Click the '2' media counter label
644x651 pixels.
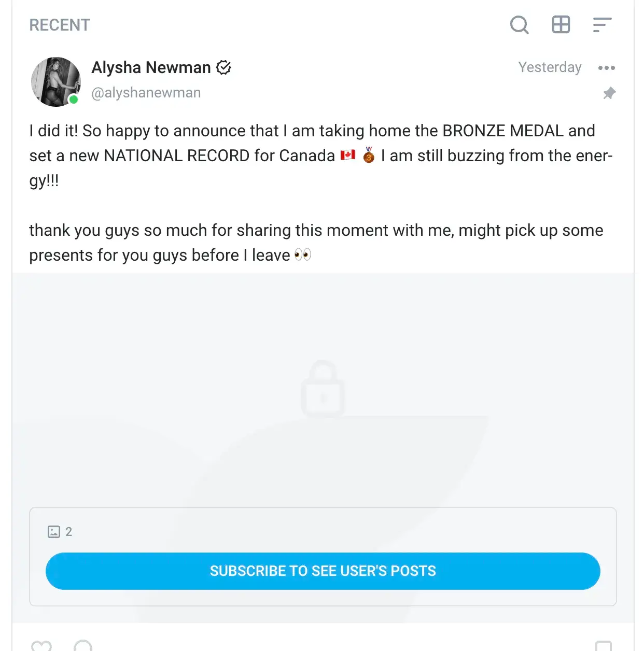pyautogui.click(x=69, y=531)
